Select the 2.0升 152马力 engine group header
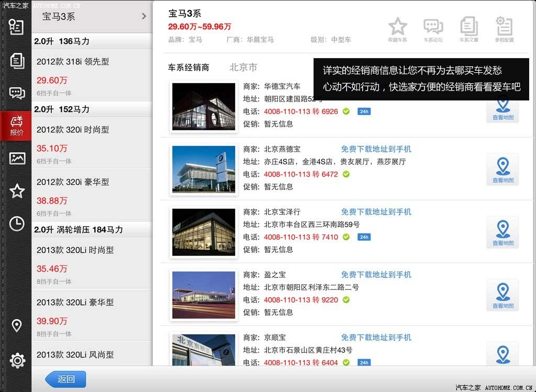Viewport: 536px width, 392px height. click(92, 109)
